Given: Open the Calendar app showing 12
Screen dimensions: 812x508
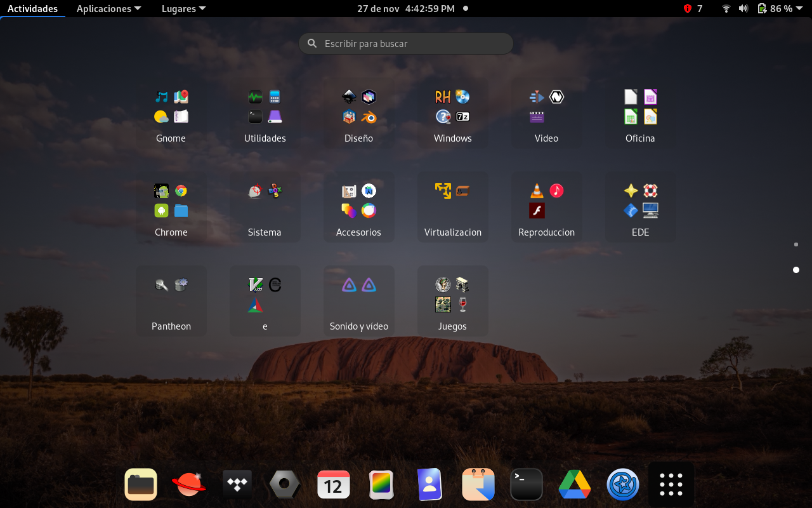Looking at the screenshot, I should (x=334, y=485).
